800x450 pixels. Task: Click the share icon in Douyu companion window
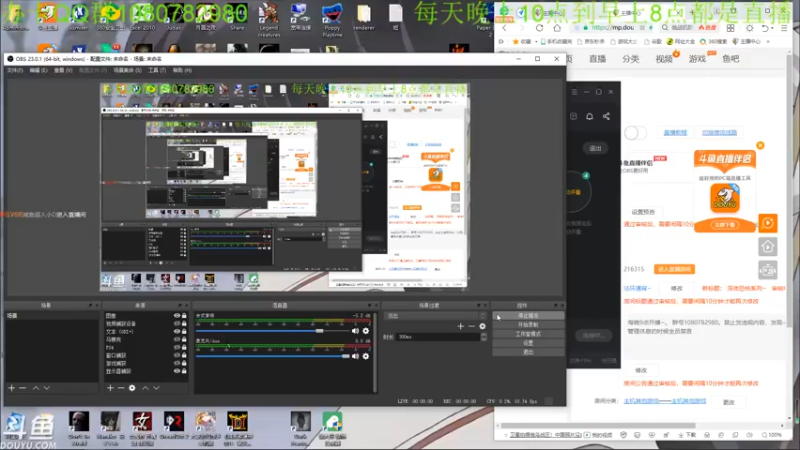[x=606, y=116]
